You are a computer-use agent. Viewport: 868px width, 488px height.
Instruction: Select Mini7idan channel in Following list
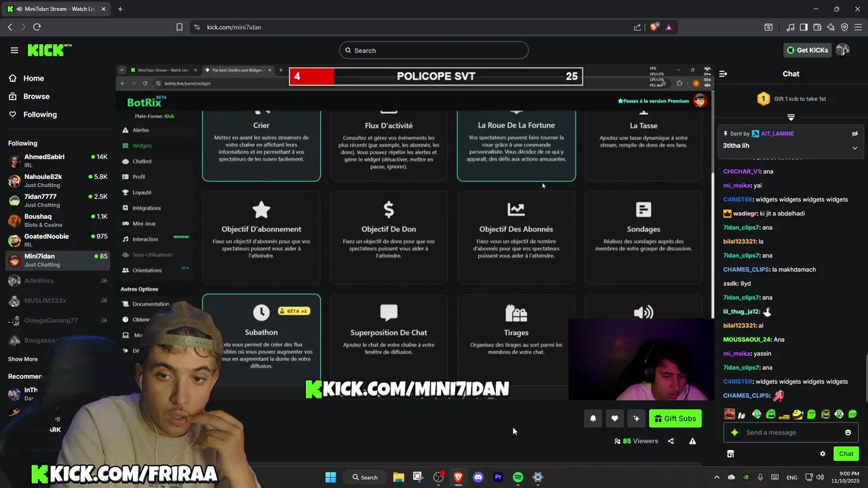point(58,260)
